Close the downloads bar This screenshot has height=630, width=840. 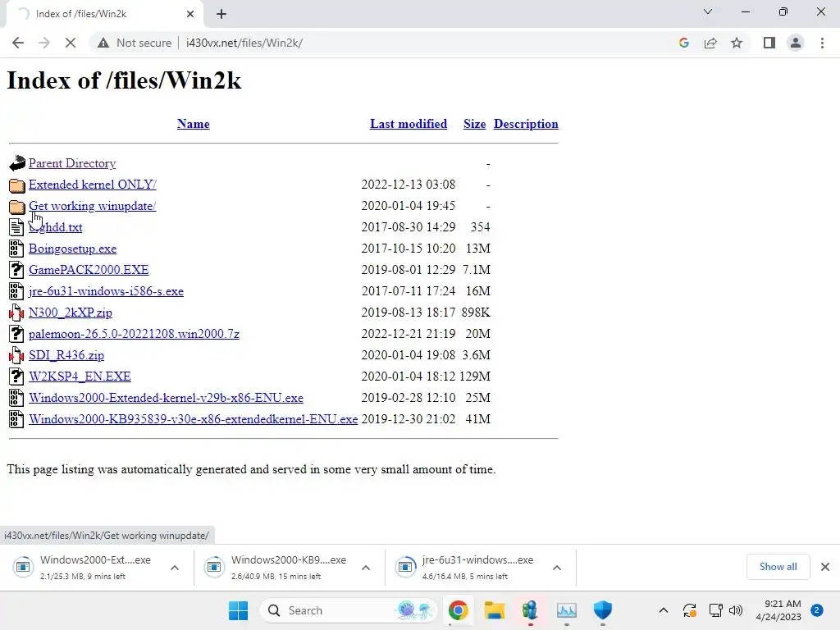point(825,567)
